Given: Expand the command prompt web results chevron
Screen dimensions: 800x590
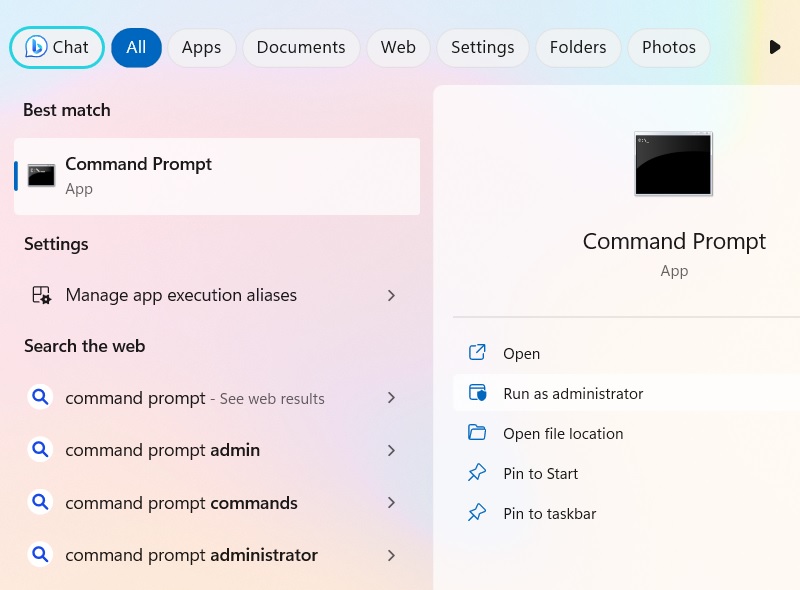Looking at the screenshot, I should [x=391, y=398].
